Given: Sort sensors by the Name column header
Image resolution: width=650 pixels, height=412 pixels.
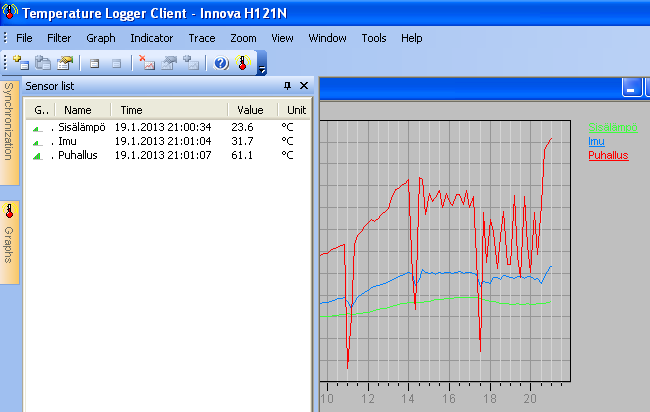Looking at the screenshot, I should 78,110.
